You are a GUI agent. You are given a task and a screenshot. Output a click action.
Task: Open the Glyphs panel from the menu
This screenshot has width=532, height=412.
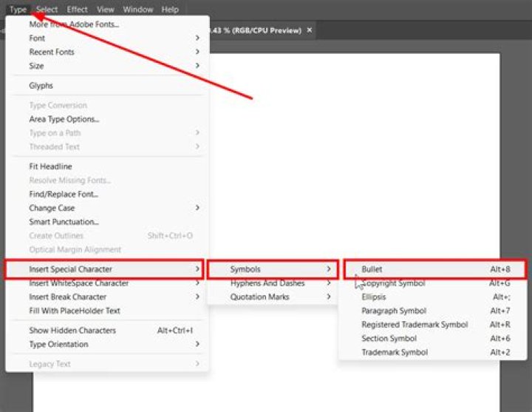[x=107, y=86]
